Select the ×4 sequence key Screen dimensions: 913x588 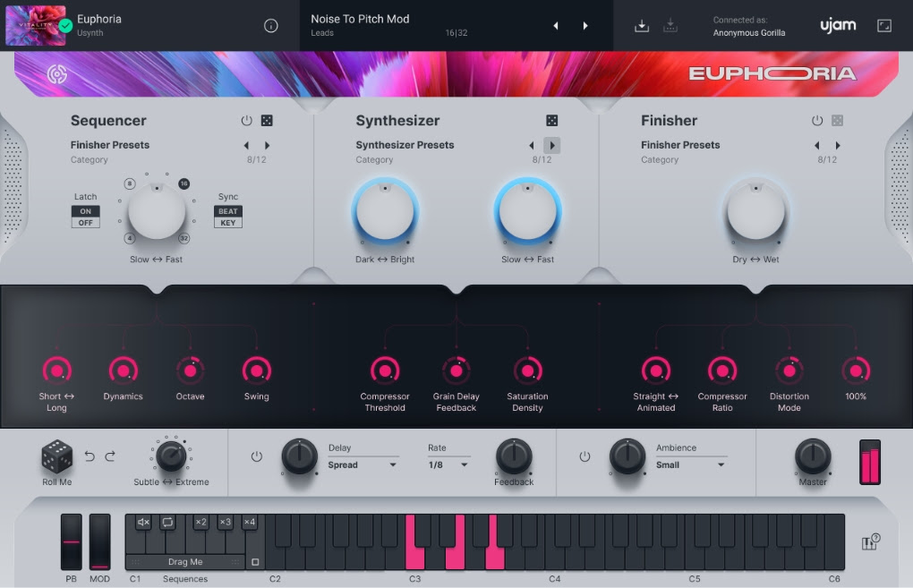pyautogui.click(x=249, y=522)
